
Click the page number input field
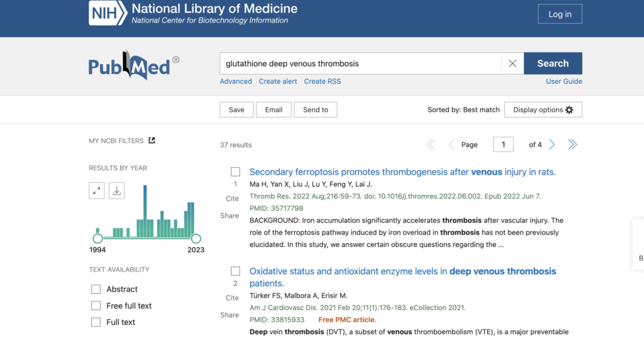[503, 145]
